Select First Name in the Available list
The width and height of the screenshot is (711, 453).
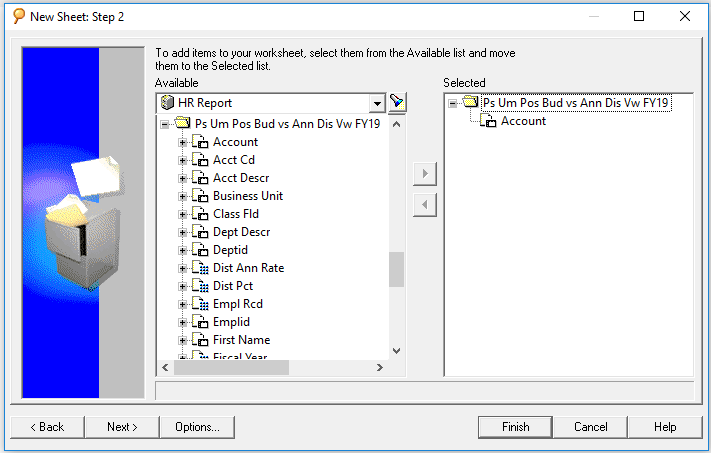pos(241,340)
